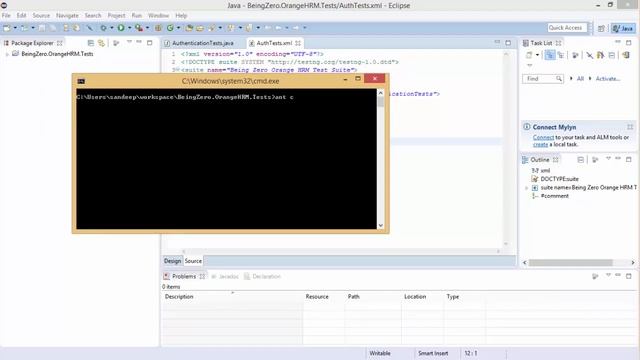Click the Connect link in Connect Mylyn
The width and height of the screenshot is (640, 360).
point(543,138)
